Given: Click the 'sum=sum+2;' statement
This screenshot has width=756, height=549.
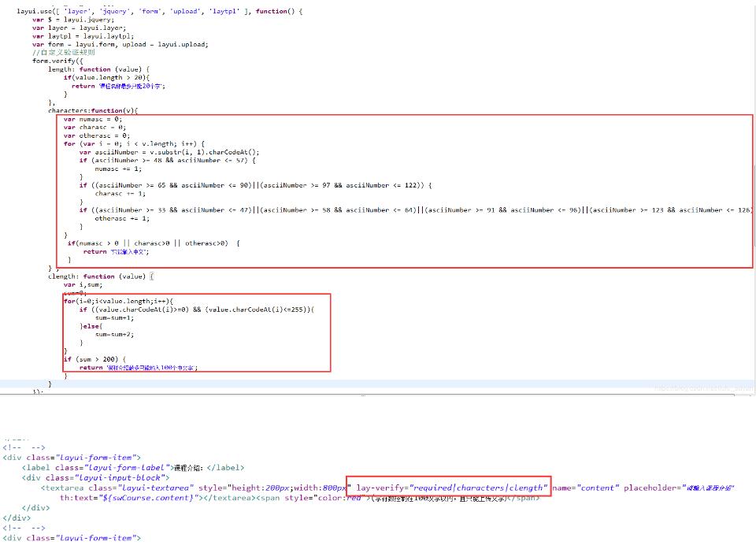Looking at the screenshot, I should tap(116, 335).
